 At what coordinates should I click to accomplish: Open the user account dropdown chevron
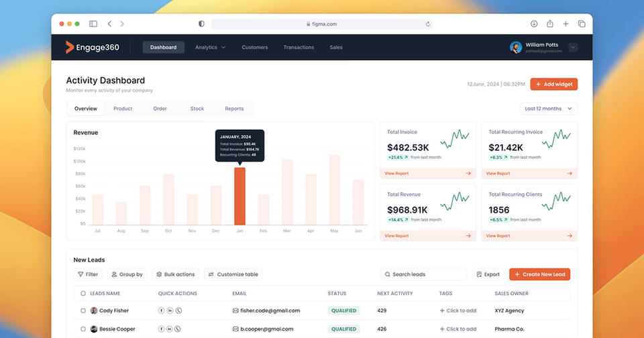[x=573, y=47]
